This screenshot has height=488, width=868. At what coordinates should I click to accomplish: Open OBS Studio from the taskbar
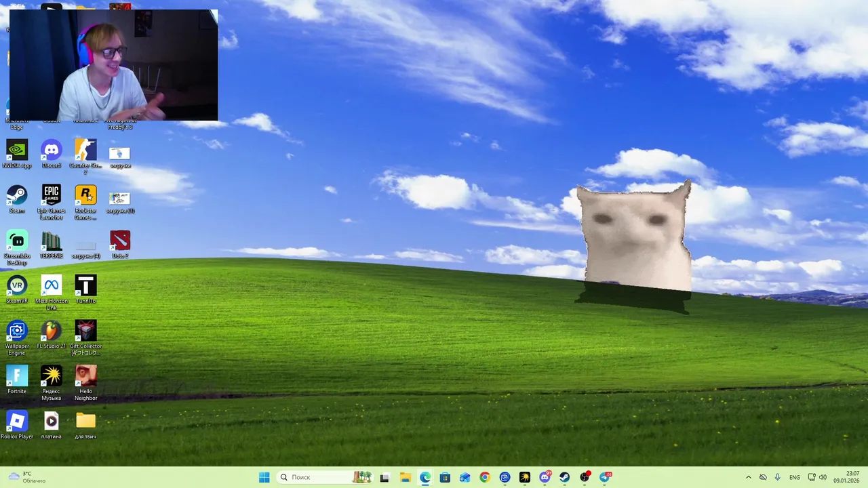(585, 477)
